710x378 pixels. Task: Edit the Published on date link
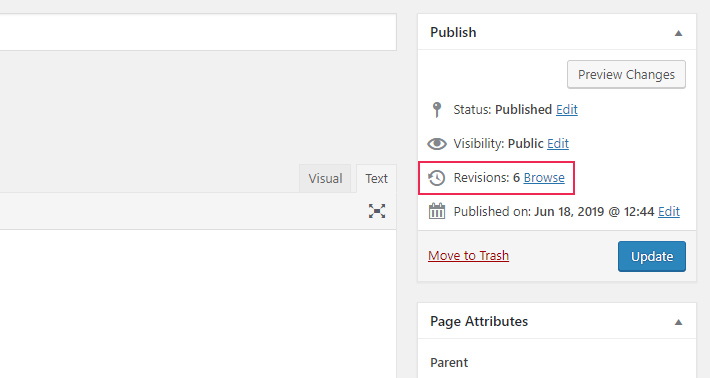pyautogui.click(x=669, y=211)
